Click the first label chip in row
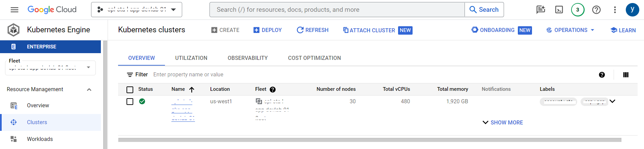Image resolution: width=644 pixels, height=149 pixels. point(558,102)
